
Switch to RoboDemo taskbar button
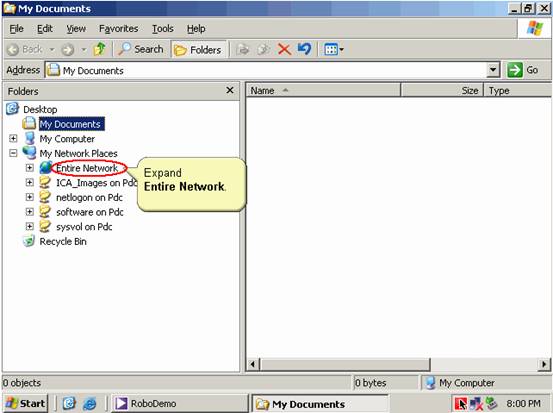click(x=180, y=403)
